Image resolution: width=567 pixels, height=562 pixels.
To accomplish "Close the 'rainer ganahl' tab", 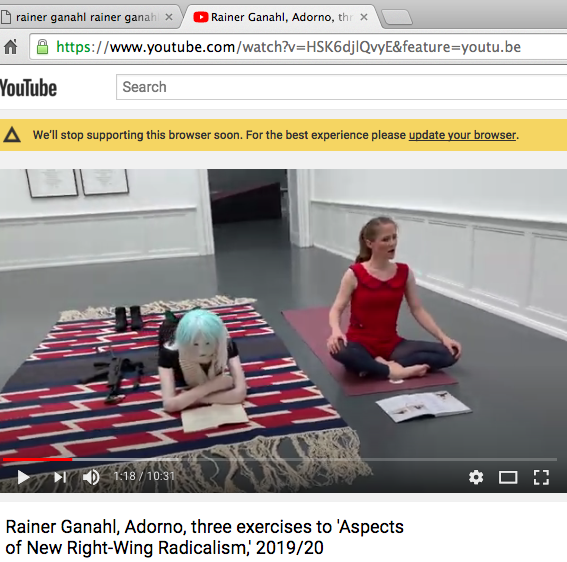I will (x=169, y=17).
